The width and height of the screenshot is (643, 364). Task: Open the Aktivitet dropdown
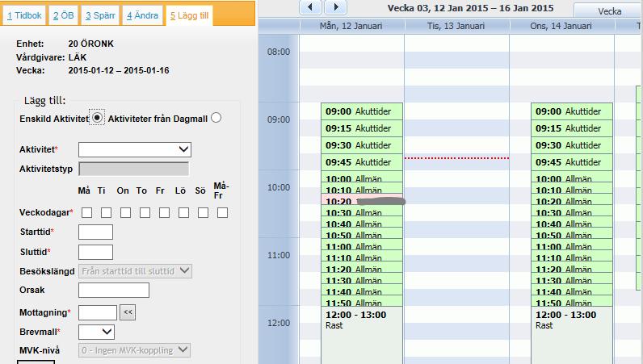pyautogui.click(x=135, y=149)
